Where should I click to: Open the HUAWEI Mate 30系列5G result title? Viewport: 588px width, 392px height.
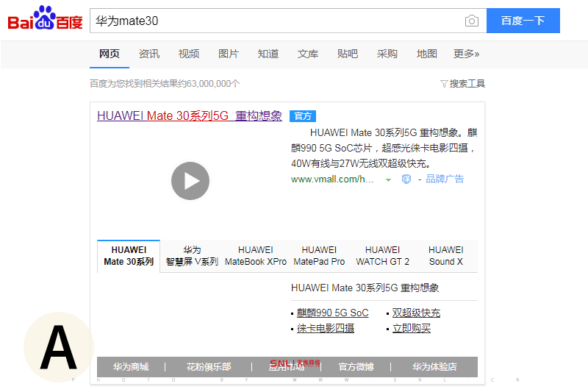coord(190,115)
